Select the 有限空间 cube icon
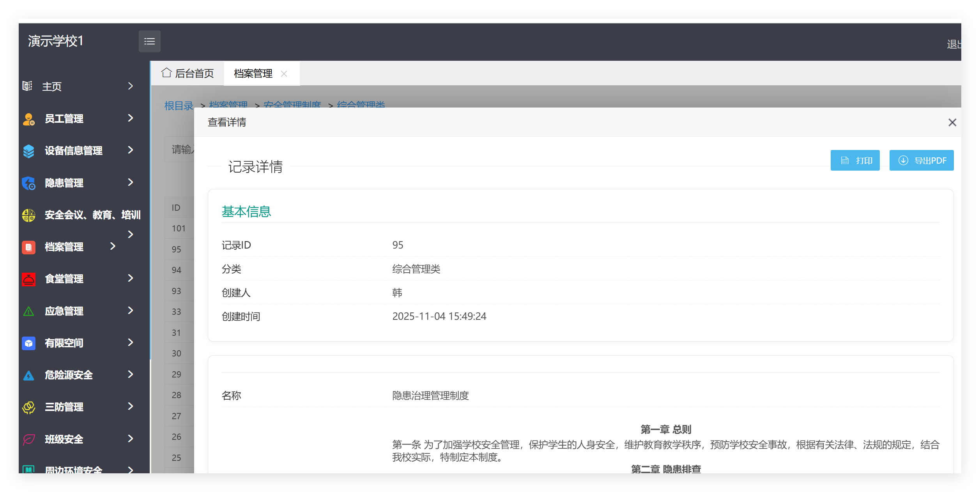 28,343
